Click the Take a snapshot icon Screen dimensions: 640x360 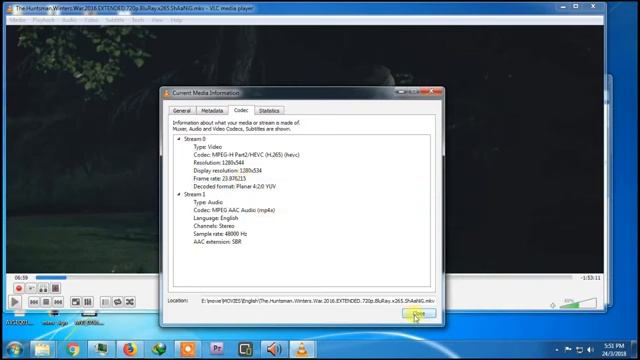click(x=31, y=288)
